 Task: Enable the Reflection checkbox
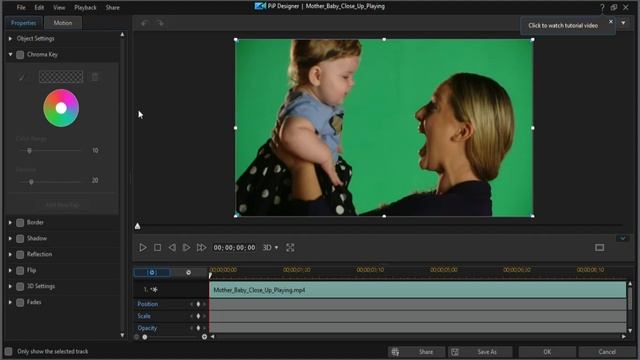[20, 254]
